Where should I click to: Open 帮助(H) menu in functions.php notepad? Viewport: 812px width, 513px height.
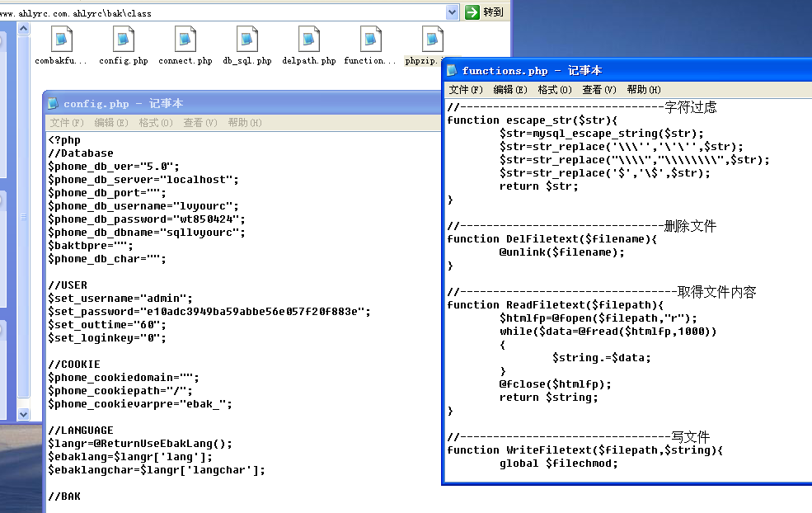pos(644,90)
